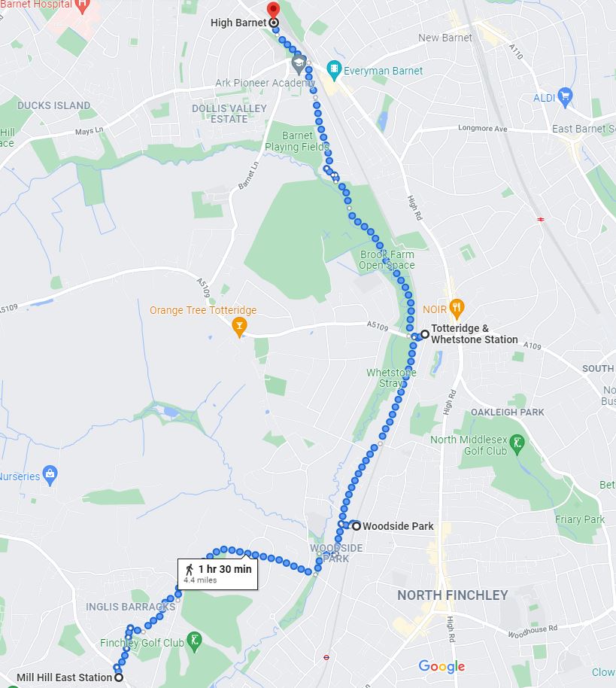
Task: Select the Everyman Barnet cinema icon
Action: tap(334, 70)
